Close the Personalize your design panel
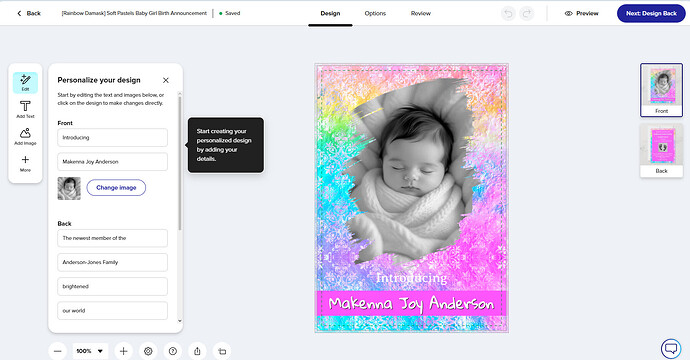This screenshot has width=690, height=360. coord(165,80)
